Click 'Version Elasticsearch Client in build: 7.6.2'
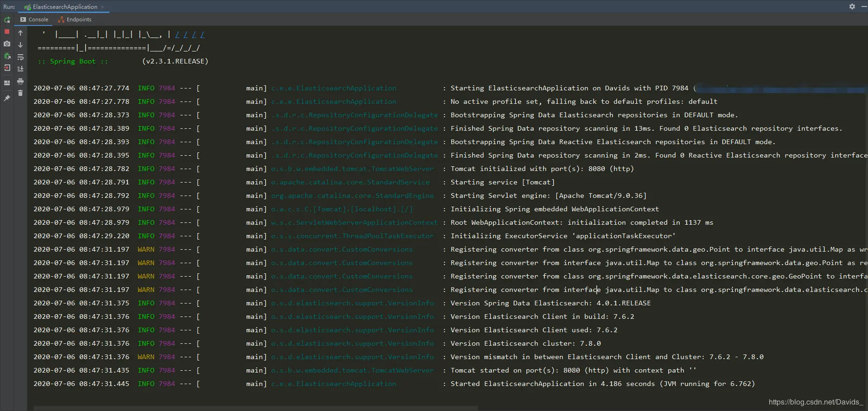The height and width of the screenshot is (411, 868). (x=542, y=316)
